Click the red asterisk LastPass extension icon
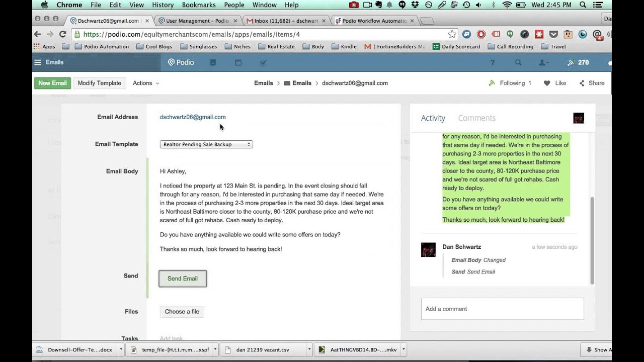The height and width of the screenshot is (362, 644). pos(539,34)
